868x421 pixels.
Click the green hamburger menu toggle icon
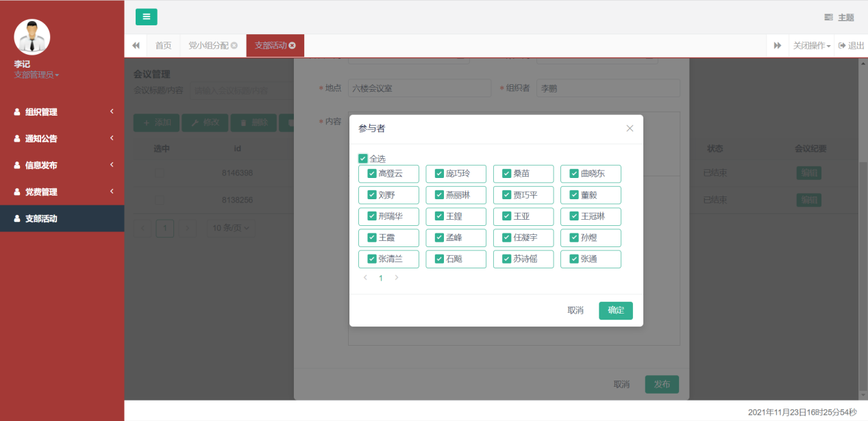tap(146, 17)
